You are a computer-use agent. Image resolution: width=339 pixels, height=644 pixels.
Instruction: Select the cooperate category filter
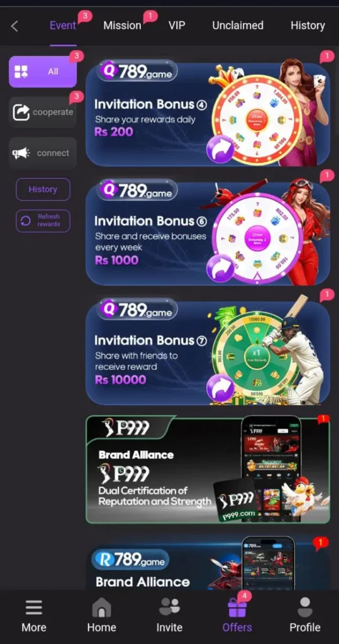(43, 112)
